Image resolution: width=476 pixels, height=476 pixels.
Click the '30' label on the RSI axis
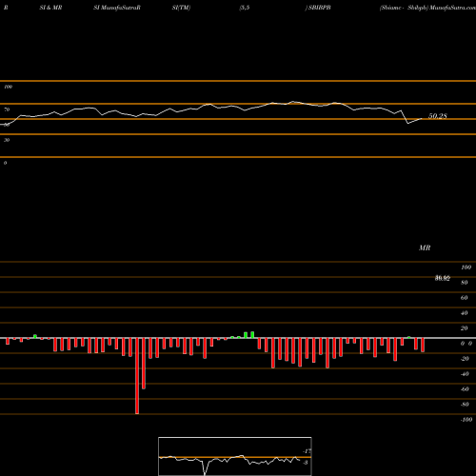[7, 140]
